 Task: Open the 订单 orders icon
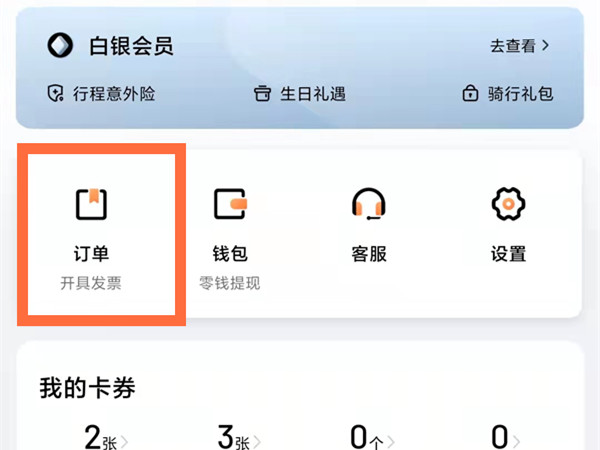point(91,204)
